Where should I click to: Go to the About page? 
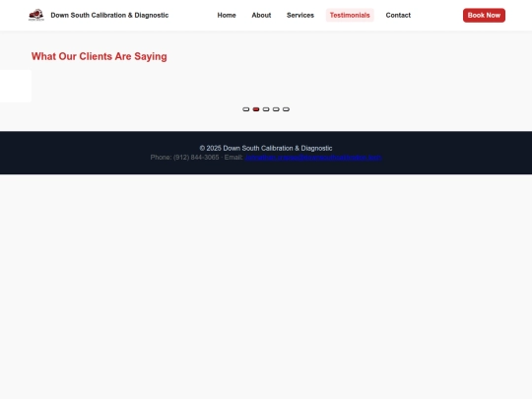tap(261, 15)
